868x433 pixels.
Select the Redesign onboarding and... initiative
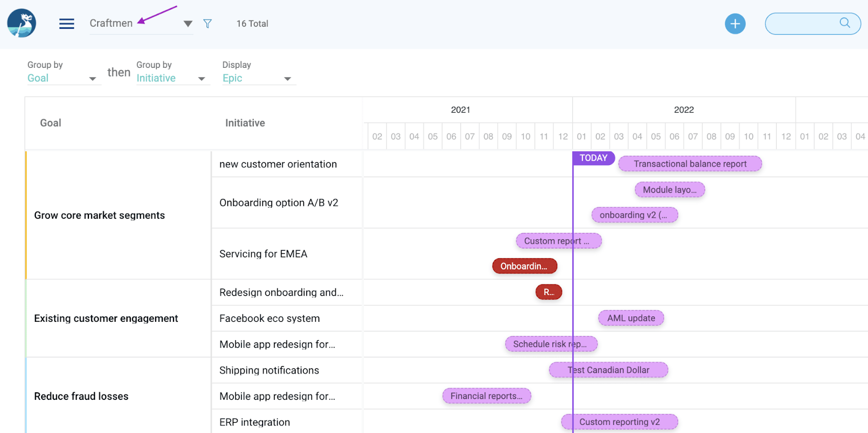click(x=282, y=292)
